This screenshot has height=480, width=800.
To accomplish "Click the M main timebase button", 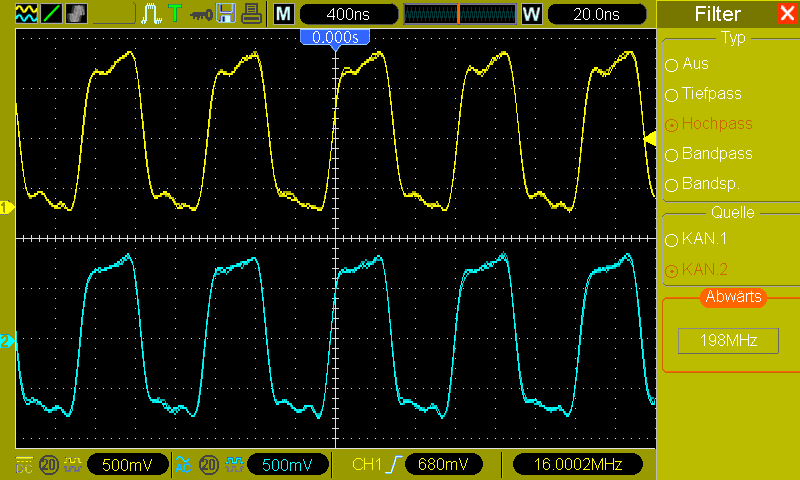I will point(284,14).
